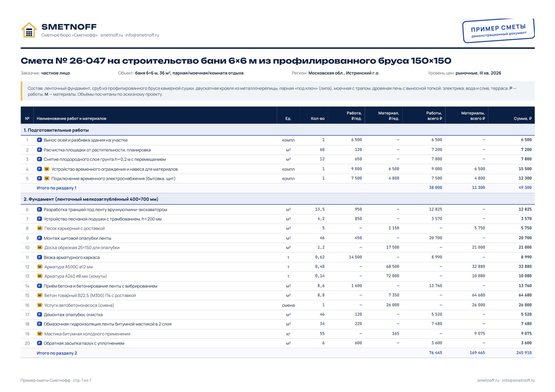
Task: Click the Р badge on the 'Разработка траншей' row
Action: (39, 209)
